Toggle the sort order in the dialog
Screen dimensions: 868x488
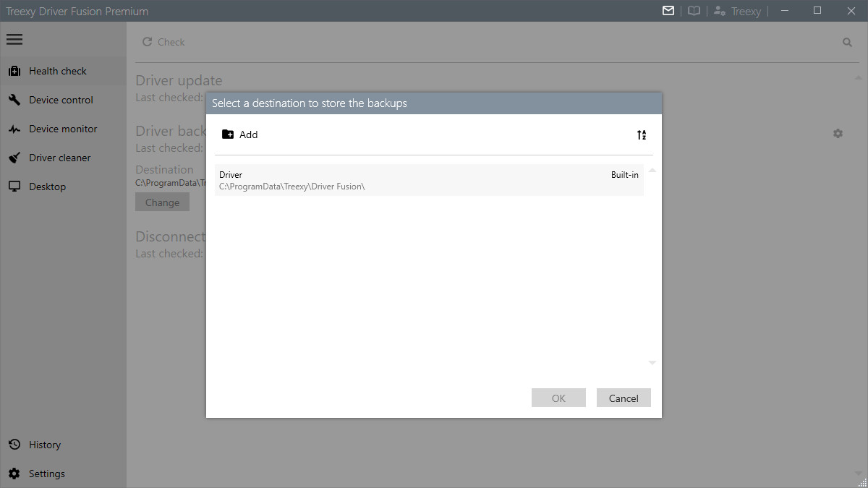click(x=641, y=134)
